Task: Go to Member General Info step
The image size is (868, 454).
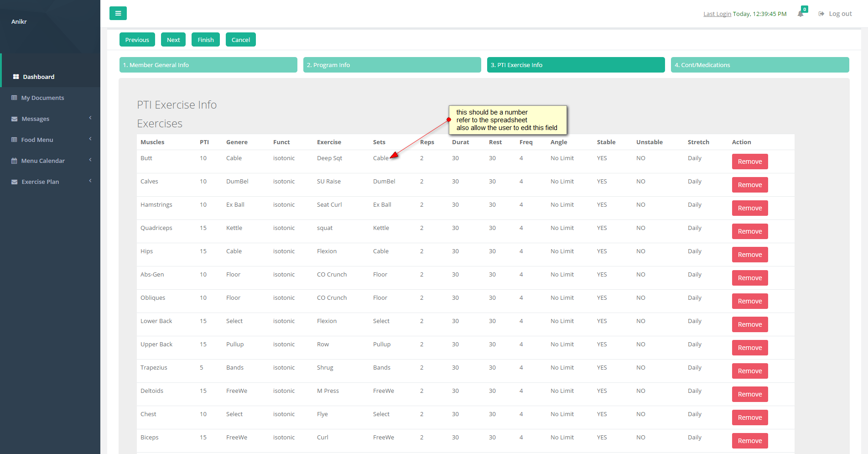Action: point(208,65)
